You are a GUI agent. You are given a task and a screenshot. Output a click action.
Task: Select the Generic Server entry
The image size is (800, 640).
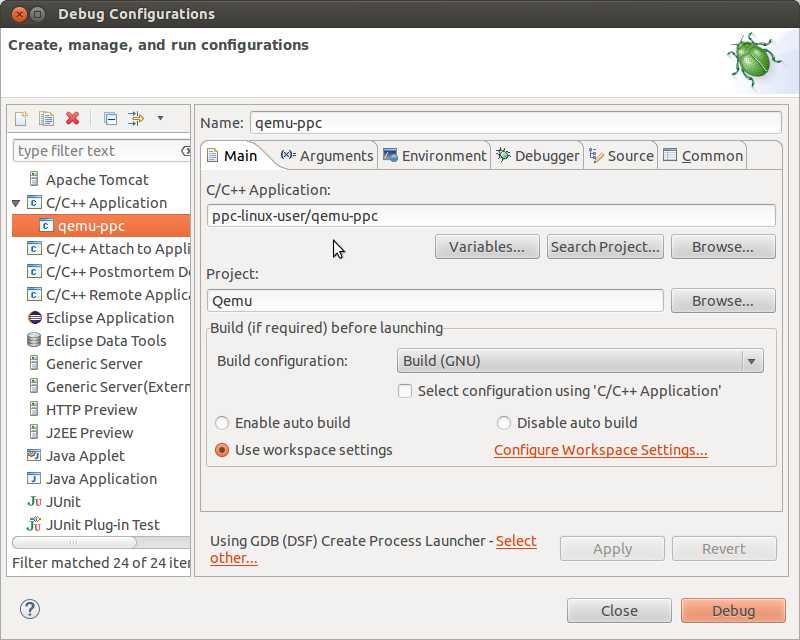coord(85,364)
